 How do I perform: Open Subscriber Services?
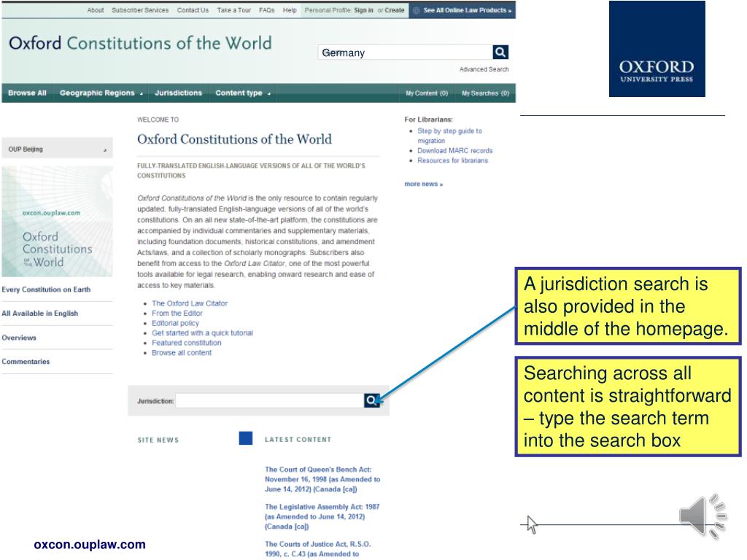click(x=140, y=10)
